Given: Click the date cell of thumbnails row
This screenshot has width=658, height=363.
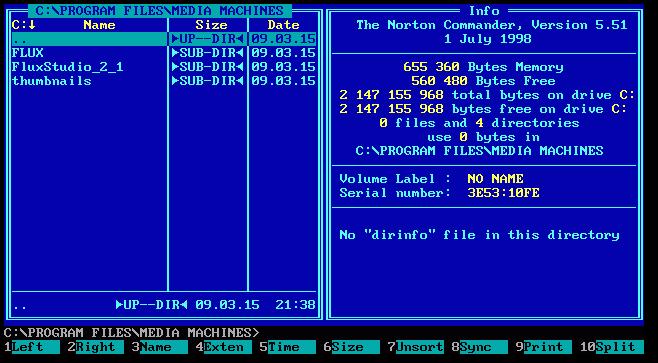Looking at the screenshot, I should (x=283, y=81).
